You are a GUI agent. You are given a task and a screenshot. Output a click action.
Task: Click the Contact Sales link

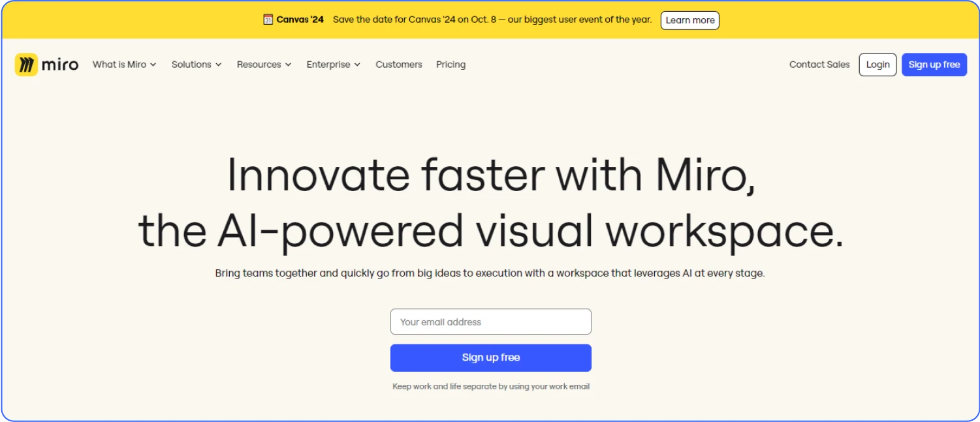(x=819, y=65)
